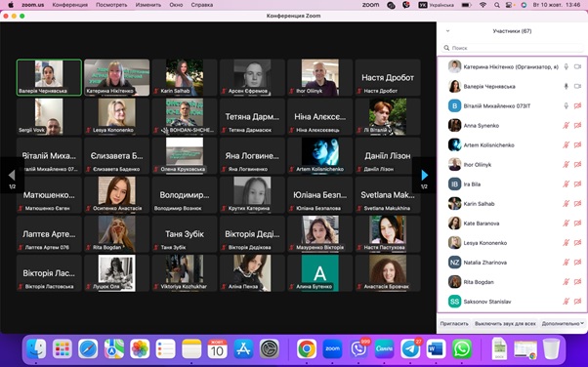Click Выключить звук для всех button

click(x=505, y=323)
